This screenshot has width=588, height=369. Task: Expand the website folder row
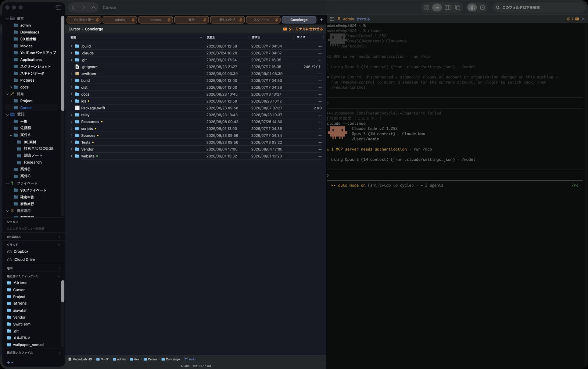[x=72, y=156]
